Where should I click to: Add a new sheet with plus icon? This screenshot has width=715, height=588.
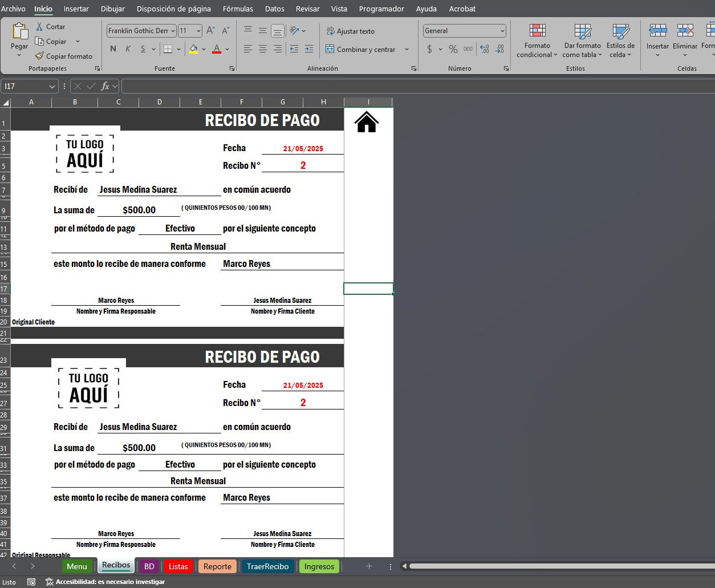coord(369,566)
